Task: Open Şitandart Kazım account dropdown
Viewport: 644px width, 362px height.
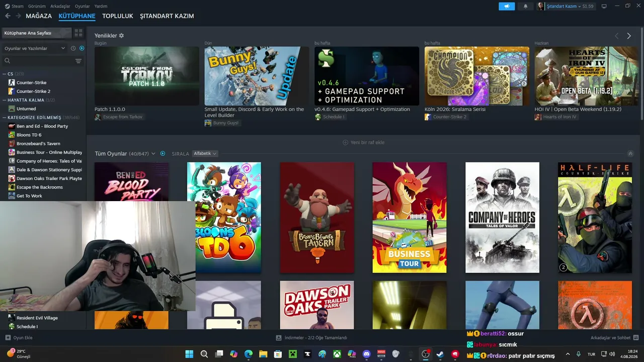Action: click(566, 6)
